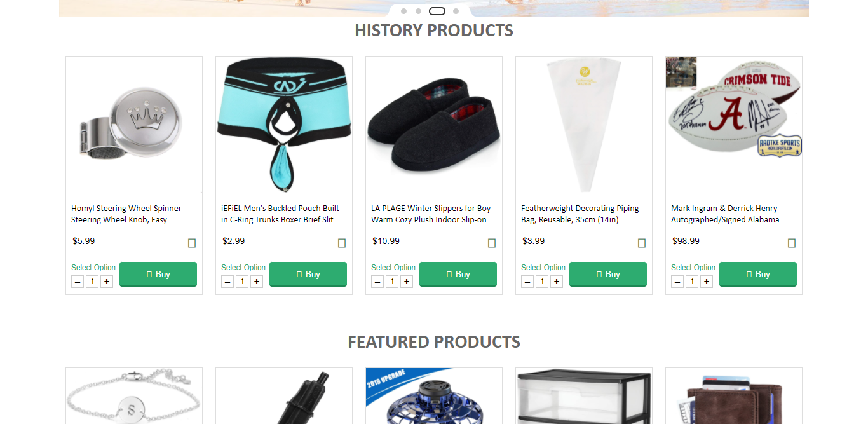Click wishlist icon beside $3.99 piping bag
The height and width of the screenshot is (424, 868).
point(642,243)
